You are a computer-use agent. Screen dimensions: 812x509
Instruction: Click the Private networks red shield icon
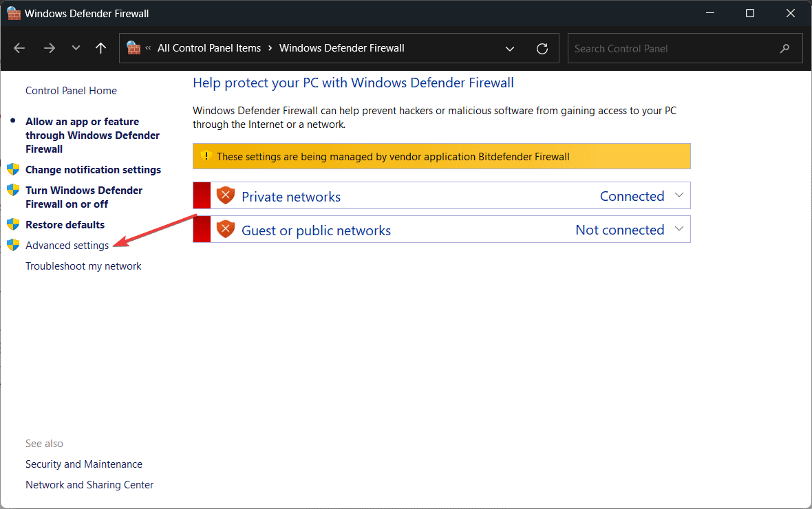(x=226, y=196)
